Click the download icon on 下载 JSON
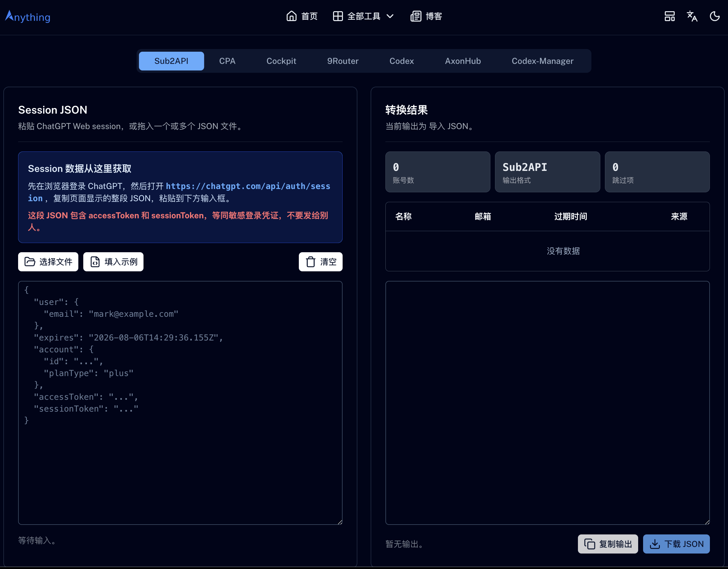 click(x=655, y=544)
